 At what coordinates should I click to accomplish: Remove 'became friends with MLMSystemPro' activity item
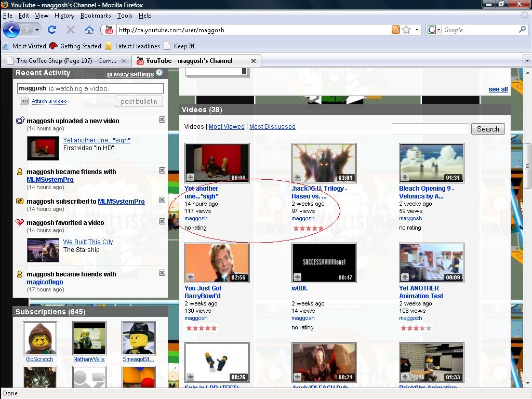tap(162, 170)
